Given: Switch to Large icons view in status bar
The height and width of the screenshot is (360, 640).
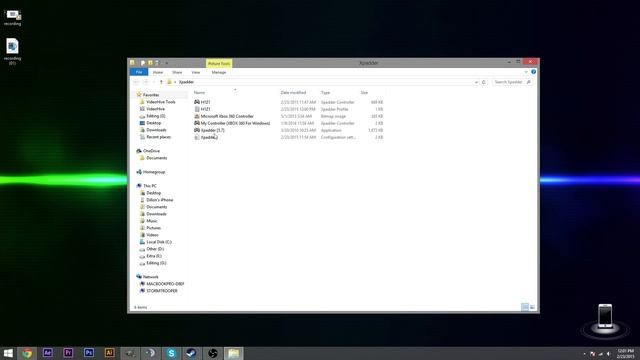Looking at the screenshot, I should click(532, 307).
